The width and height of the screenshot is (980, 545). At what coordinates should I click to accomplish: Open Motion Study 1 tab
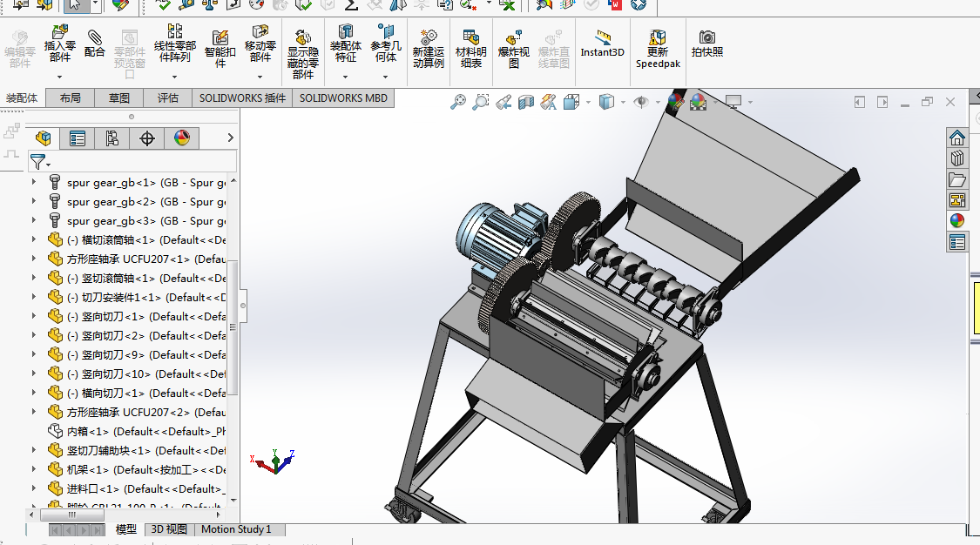(x=236, y=529)
